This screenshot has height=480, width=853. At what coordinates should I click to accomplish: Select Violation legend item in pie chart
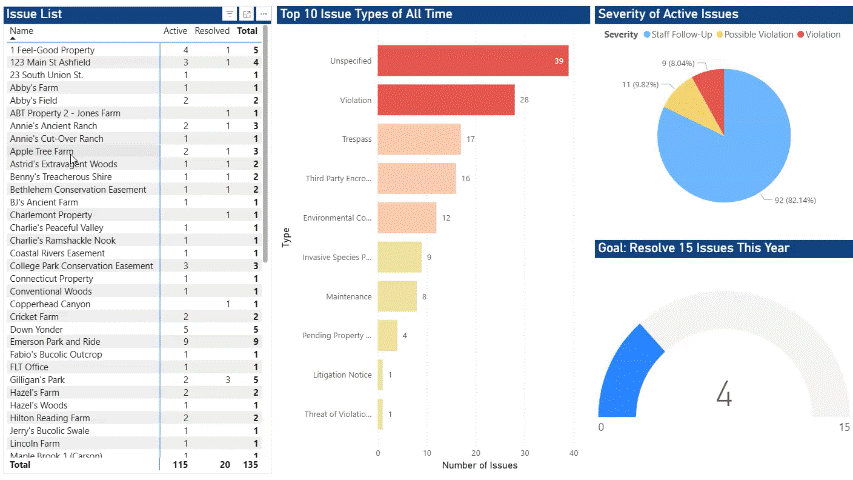click(x=819, y=34)
